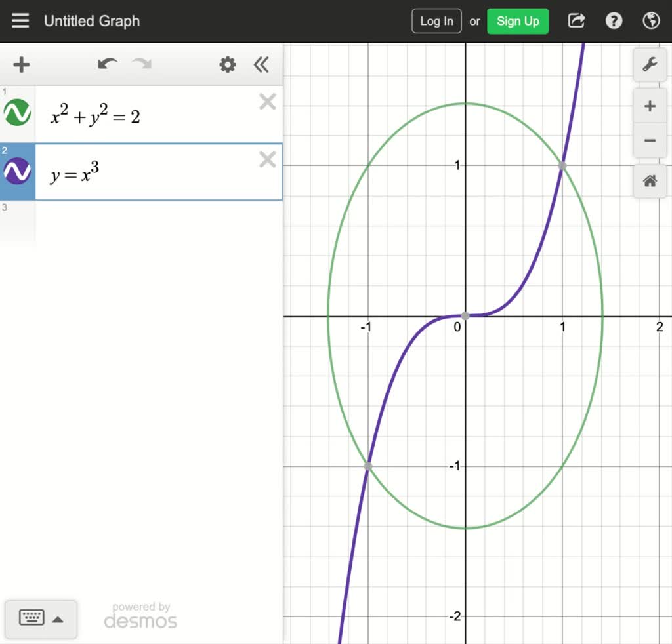Open the expression list settings gear
Image resolution: width=672 pixels, height=644 pixels.
tap(227, 64)
